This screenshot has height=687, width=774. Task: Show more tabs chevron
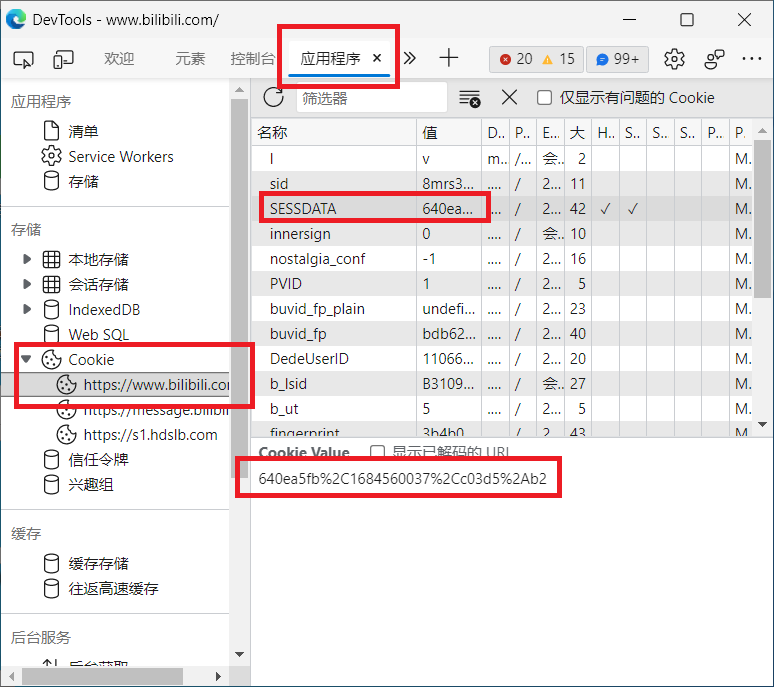(x=410, y=58)
